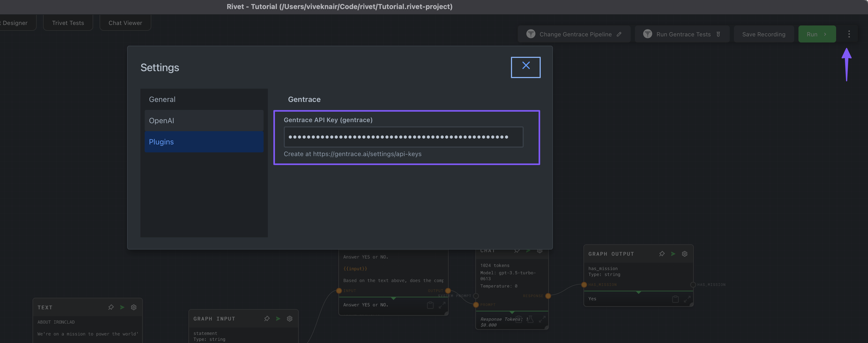Open settings gear of Text node
868x343 pixels.
134,307
